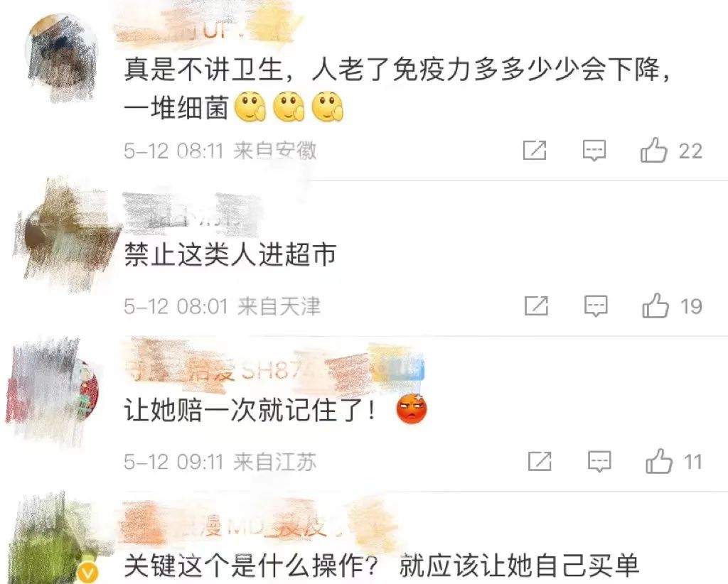Like the 让她赔一次就记住了 comment
This screenshot has height=584, width=728.
pos(659,460)
